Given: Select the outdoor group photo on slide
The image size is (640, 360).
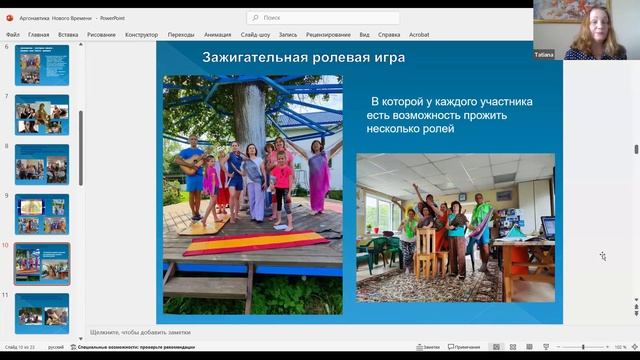Looking at the screenshot, I should point(253,195).
